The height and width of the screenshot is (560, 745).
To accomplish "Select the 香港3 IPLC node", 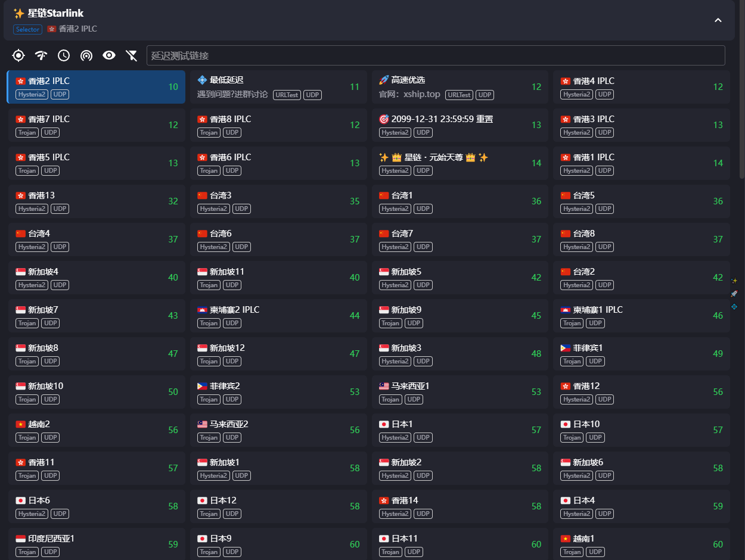I will 641,125.
